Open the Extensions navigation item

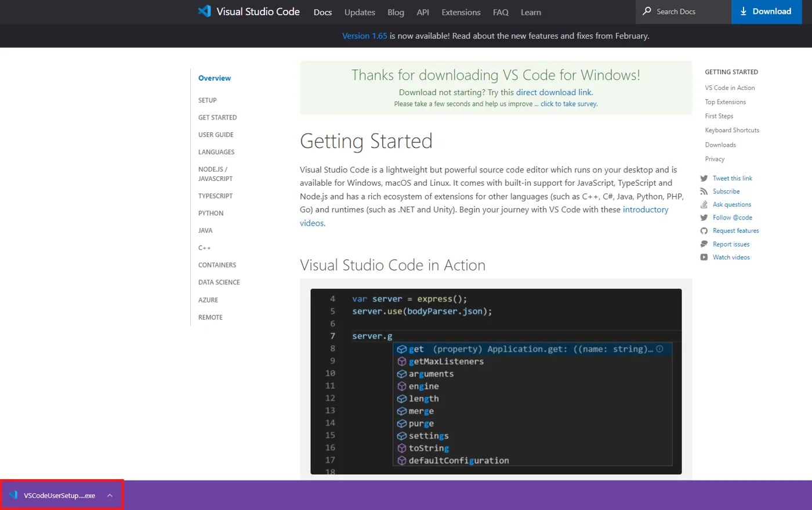coord(461,12)
